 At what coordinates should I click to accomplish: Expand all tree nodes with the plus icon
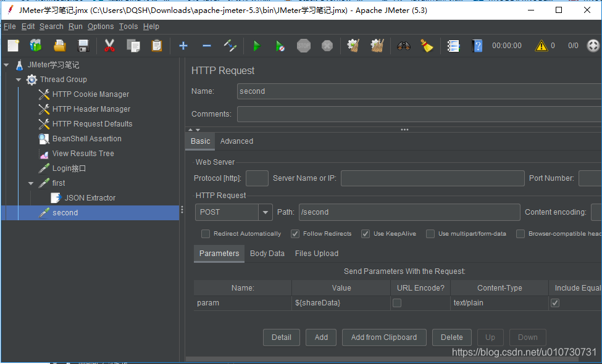click(183, 46)
